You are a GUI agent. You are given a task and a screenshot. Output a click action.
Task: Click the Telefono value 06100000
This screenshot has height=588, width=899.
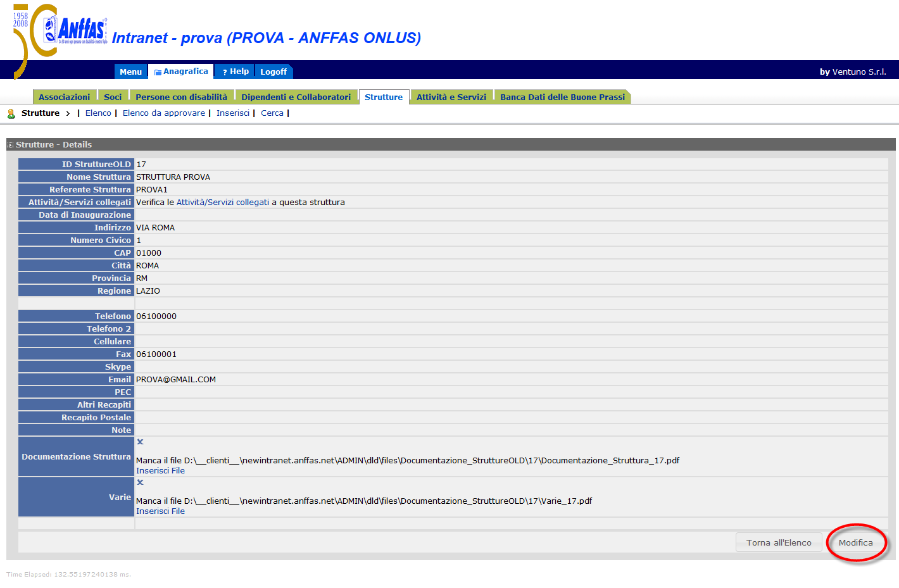pyautogui.click(x=156, y=316)
